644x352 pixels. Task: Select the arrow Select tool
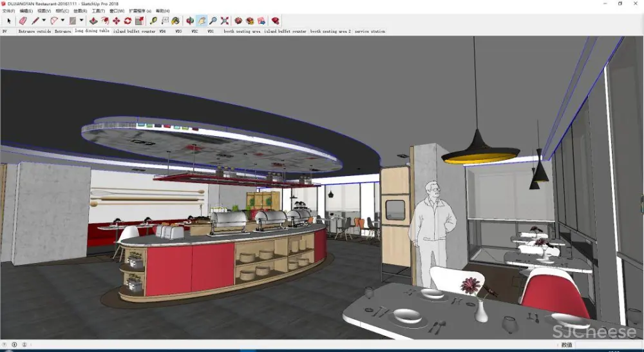8,21
